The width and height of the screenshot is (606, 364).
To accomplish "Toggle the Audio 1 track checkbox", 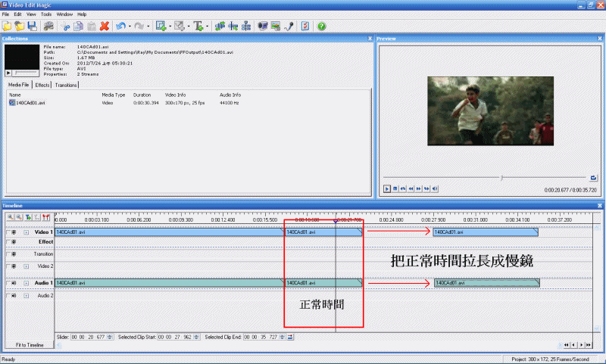I will (x=8, y=283).
